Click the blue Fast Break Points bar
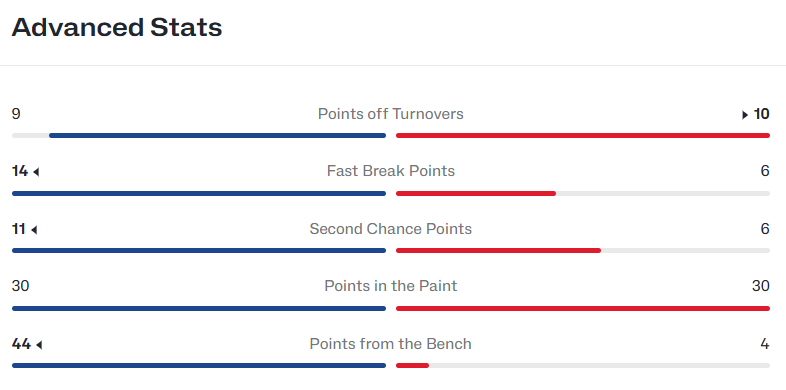Screen dimensions: 786x390 199,193
